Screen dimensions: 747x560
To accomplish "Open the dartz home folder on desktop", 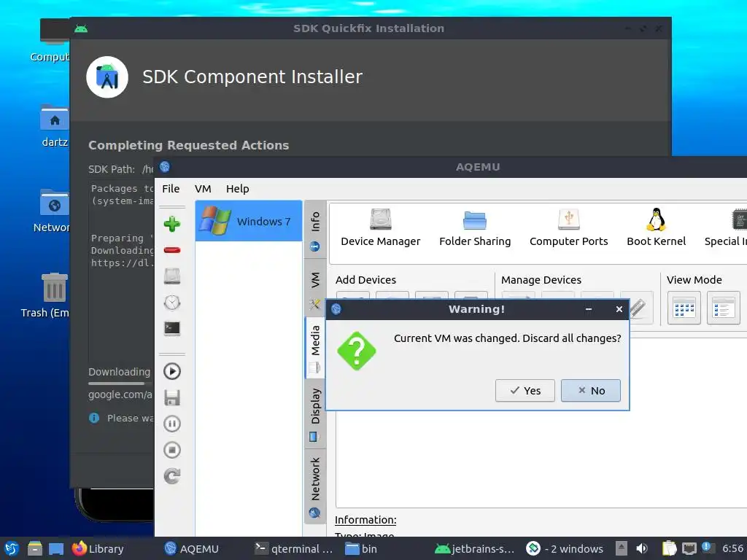I will (x=54, y=125).
